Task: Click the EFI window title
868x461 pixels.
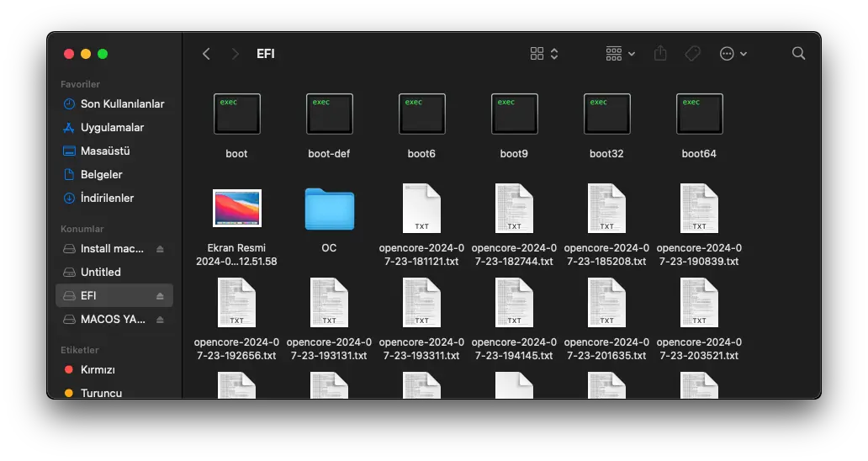Action: click(x=266, y=54)
